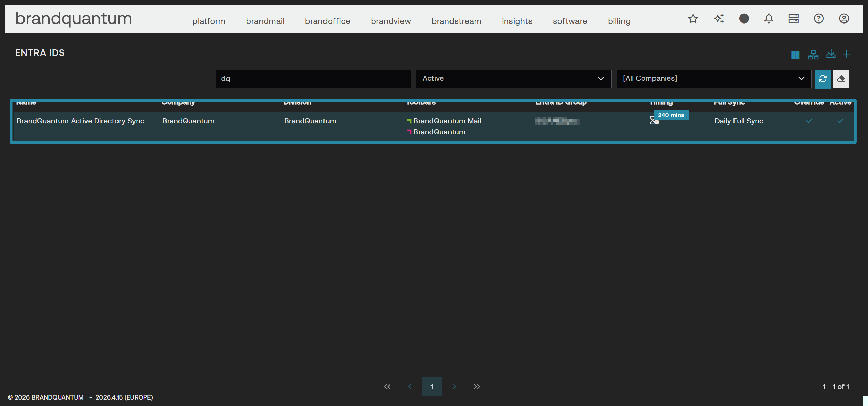Click the download export icon
Image resolution: width=868 pixels, height=406 pixels.
click(x=831, y=54)
